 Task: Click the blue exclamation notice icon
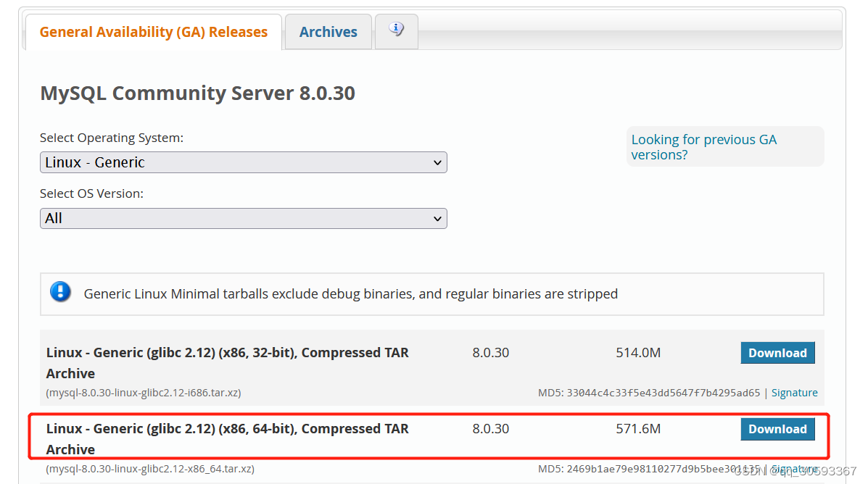[x=60, y=291]
